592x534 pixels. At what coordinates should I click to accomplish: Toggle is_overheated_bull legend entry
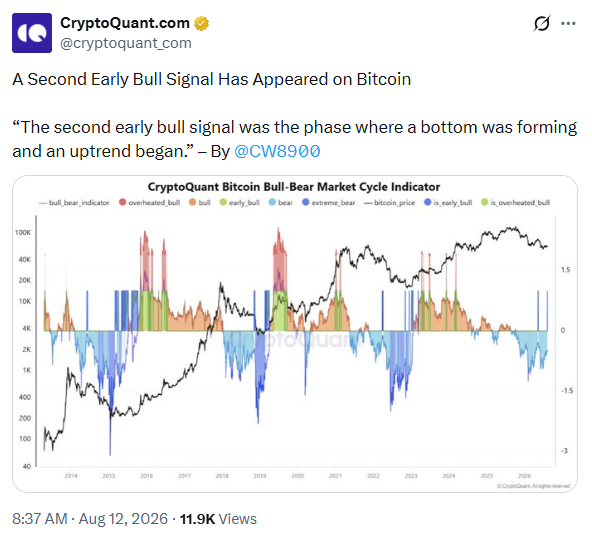point(515,203)
